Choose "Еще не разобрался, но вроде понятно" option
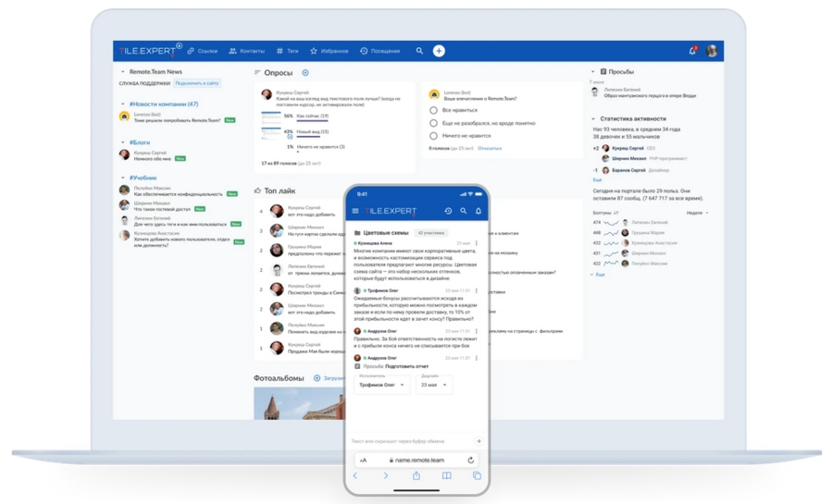The height and width of the screenshot is (504, 833). pos(433,123)
